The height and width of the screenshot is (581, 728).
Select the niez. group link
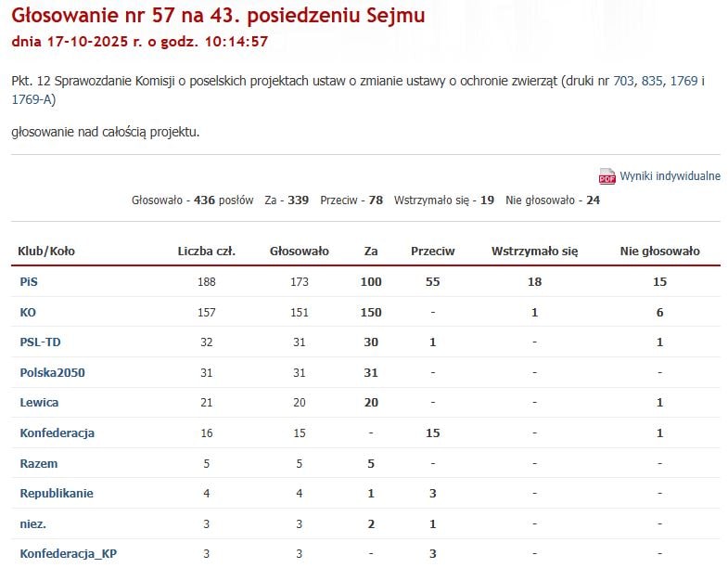point(33,523)
